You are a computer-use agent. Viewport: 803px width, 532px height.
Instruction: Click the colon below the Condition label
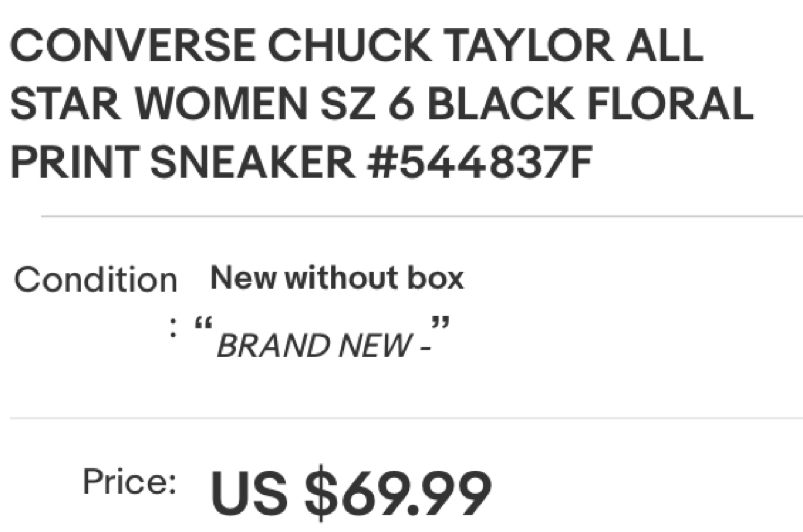[x=173, y=328]
